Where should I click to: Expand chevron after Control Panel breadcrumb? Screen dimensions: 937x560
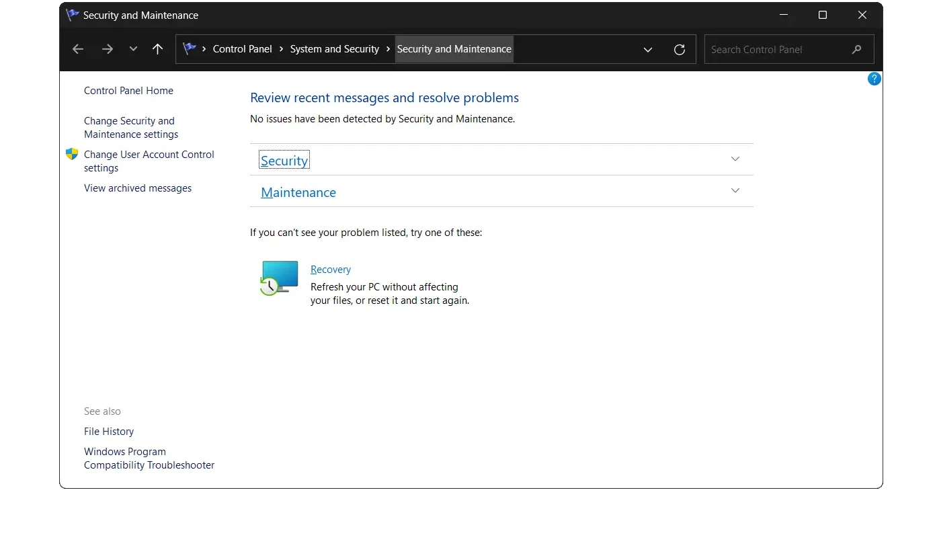[282, 49]
